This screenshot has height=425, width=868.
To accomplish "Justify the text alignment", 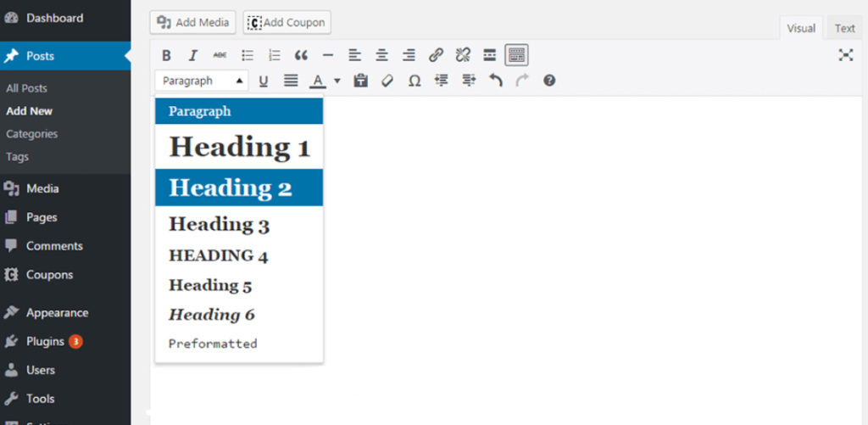I will click(291, 81).
